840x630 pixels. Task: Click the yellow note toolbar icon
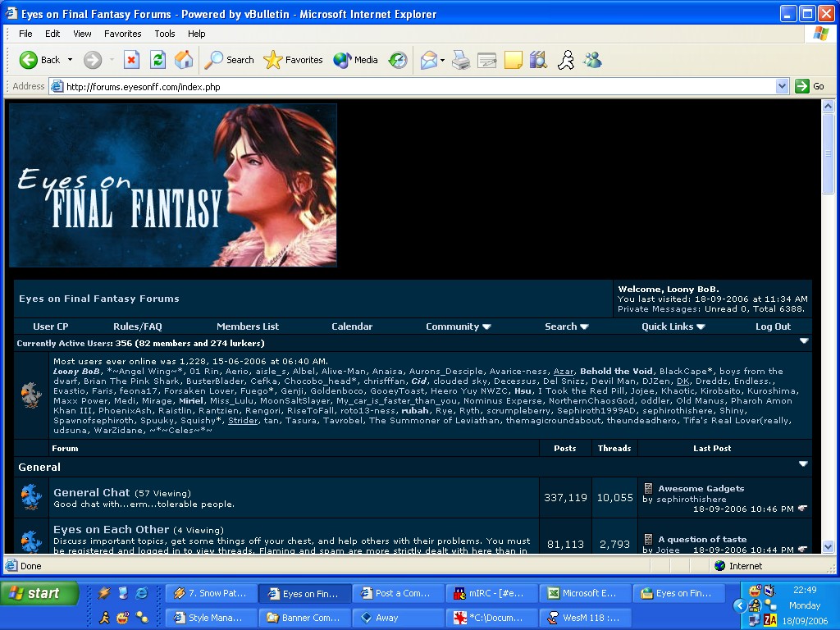(x=513, y=59)
